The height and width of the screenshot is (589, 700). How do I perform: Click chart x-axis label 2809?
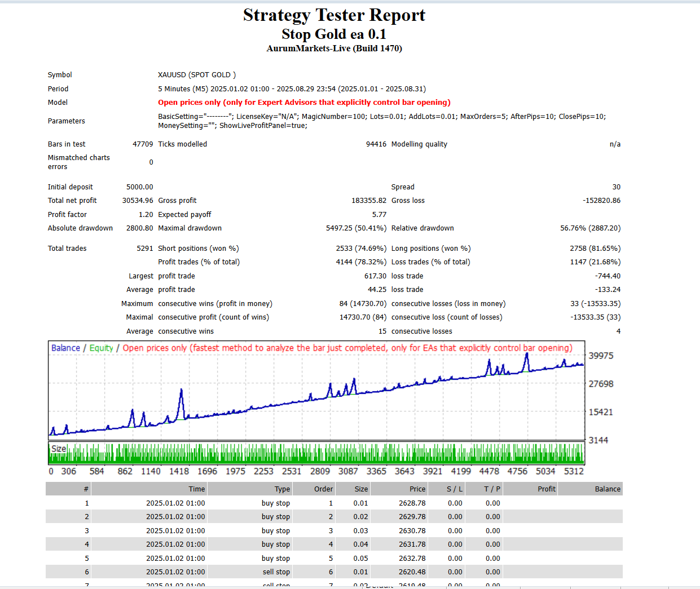point(320,471)
